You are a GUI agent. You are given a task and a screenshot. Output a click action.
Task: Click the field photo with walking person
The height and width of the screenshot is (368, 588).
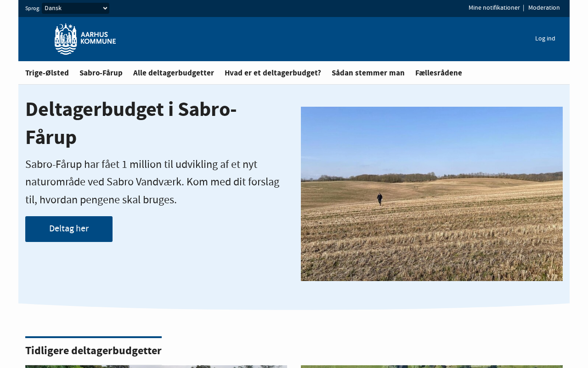point(432,194)
